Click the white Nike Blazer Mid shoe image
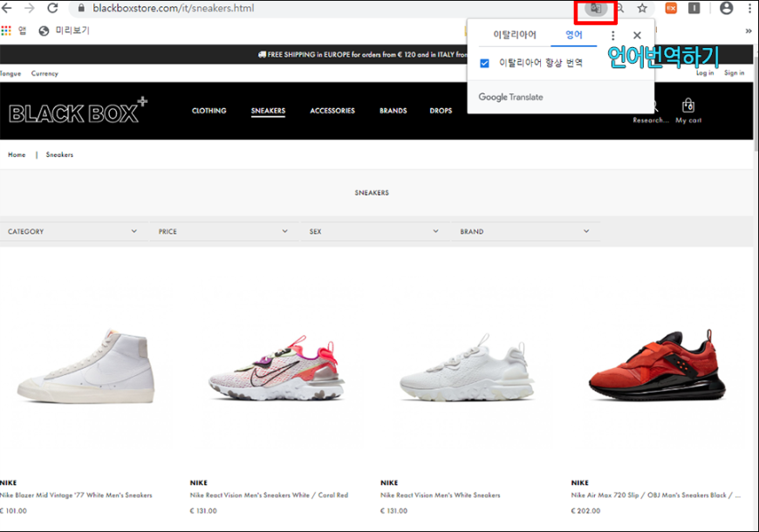The width and height of the screenshot is (759, 532). [x=86, y=365]
